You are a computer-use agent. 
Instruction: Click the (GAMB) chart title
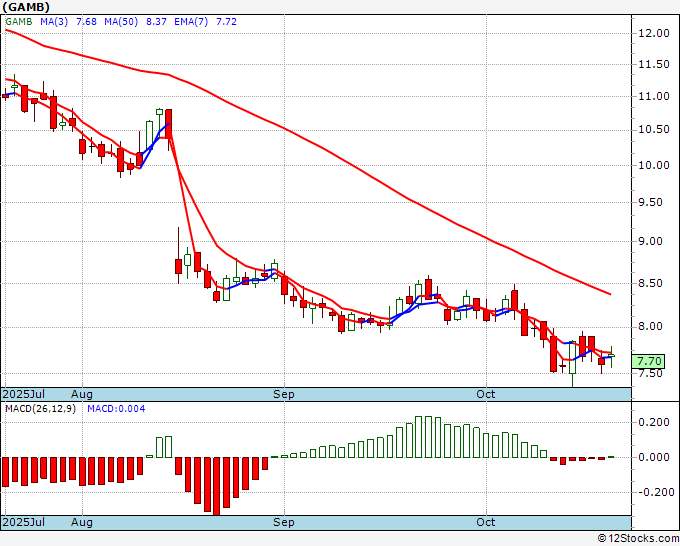coord(26,7)
